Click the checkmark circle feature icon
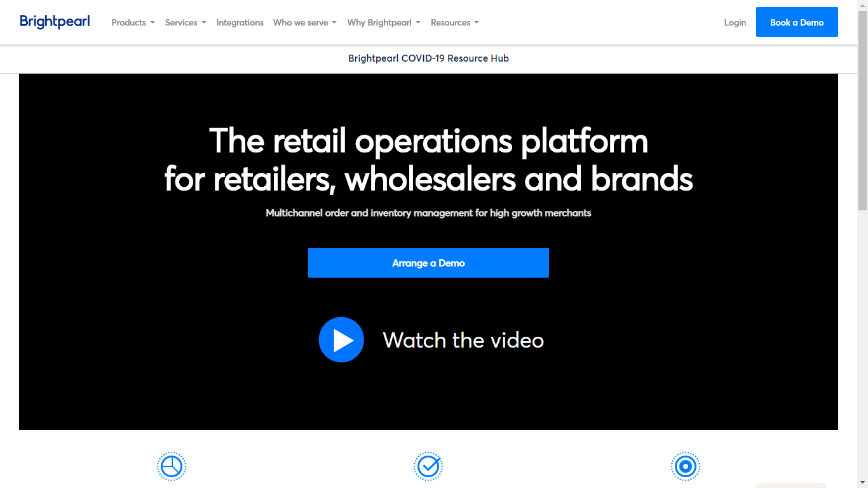 point(428,467)
